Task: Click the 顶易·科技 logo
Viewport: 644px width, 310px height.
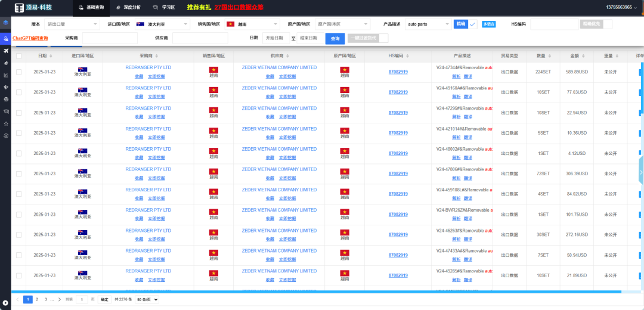Action: coord(33,8)
